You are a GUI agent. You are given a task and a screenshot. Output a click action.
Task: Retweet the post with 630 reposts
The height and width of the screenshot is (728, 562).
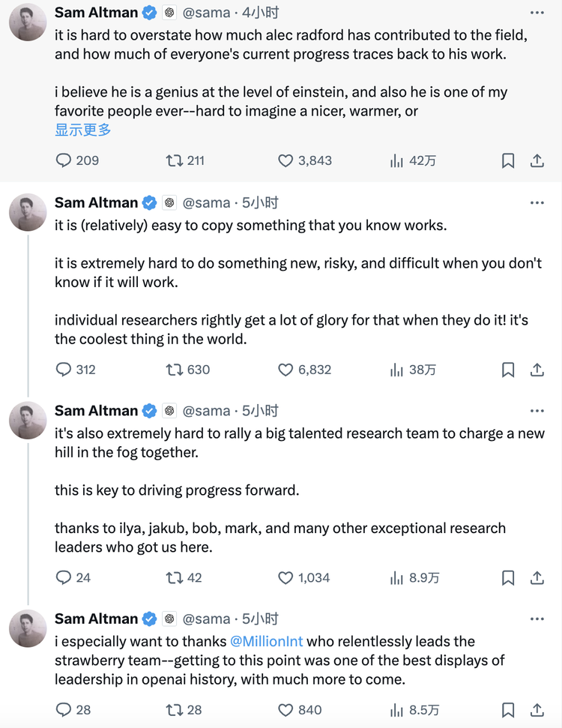coord(175,370)
